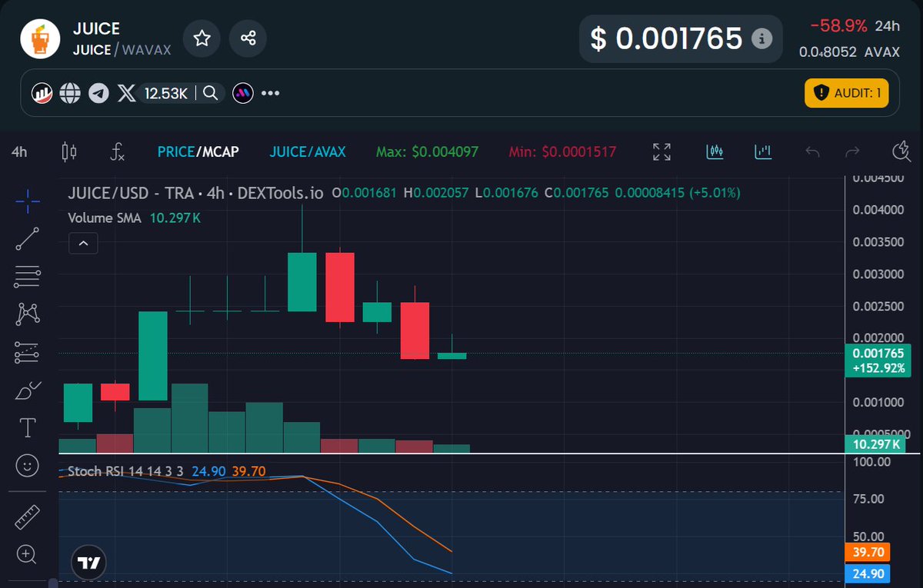Open the indicators fx menu
Screen dimensions: 923x588
(117, 152)
